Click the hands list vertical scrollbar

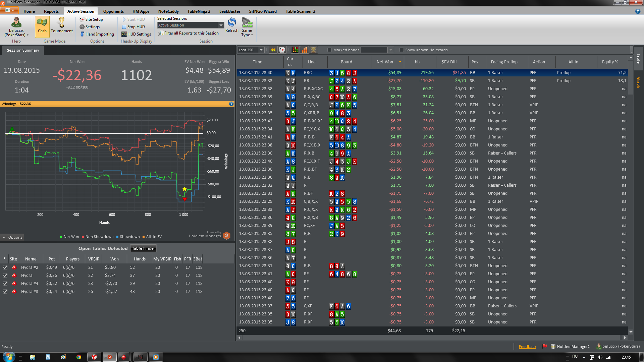coord(631,194)
